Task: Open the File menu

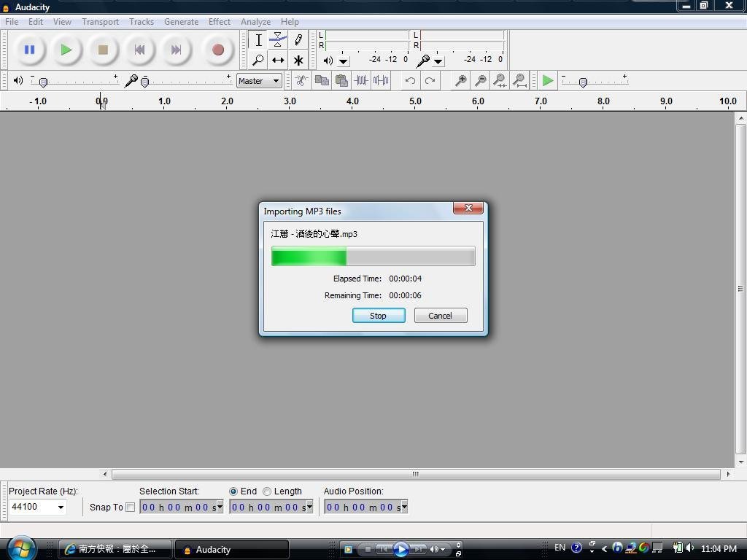Action: point(12,22)
